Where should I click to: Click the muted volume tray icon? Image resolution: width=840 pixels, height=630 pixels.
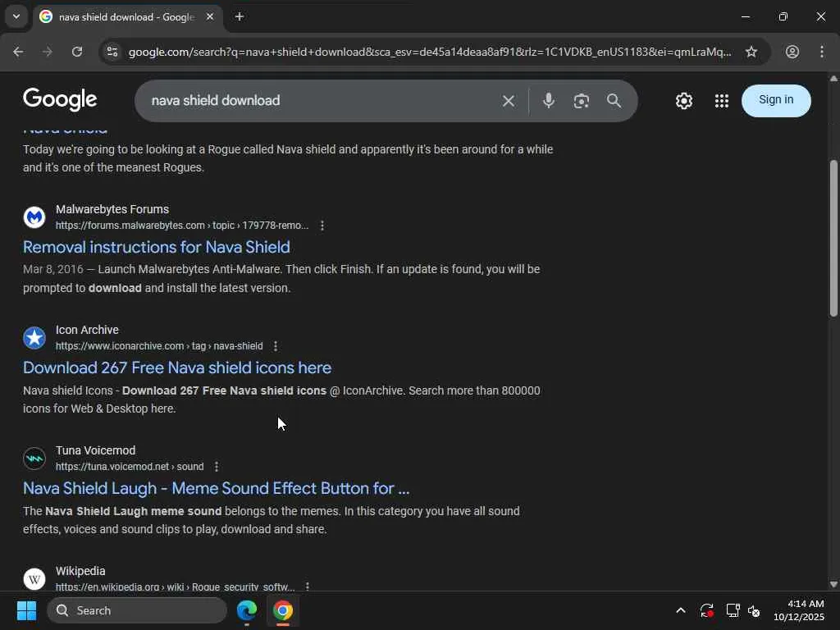(x=755, y=610)
